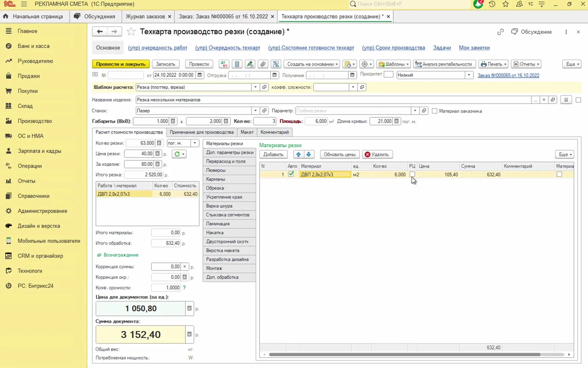Open the Журнал заказов tab
Image resolution: width=588 pixels, height=368 pixels.
[145, 17]
